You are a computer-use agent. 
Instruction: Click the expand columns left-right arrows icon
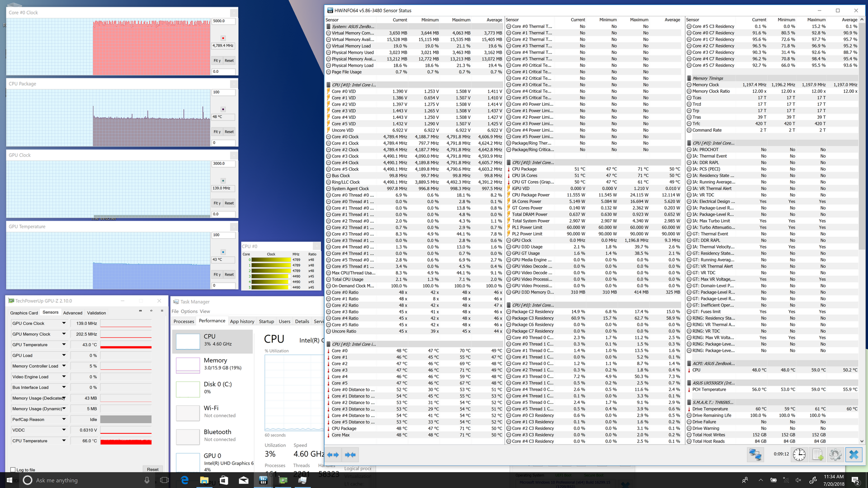coord(333,455)
